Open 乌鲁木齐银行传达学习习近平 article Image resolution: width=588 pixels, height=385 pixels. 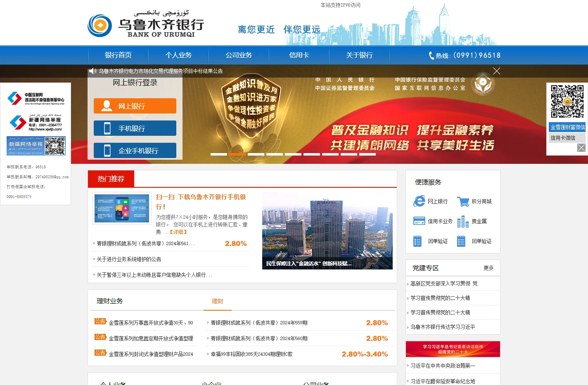(x=443, y=327)
